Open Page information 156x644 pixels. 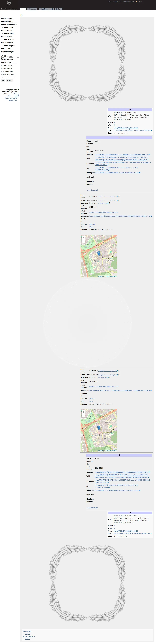(x=7, y=71)
